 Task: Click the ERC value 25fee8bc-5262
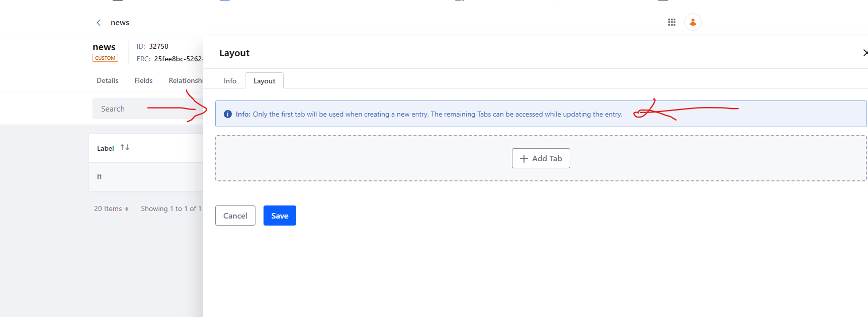pyautogui.click(x=179, y=59)
